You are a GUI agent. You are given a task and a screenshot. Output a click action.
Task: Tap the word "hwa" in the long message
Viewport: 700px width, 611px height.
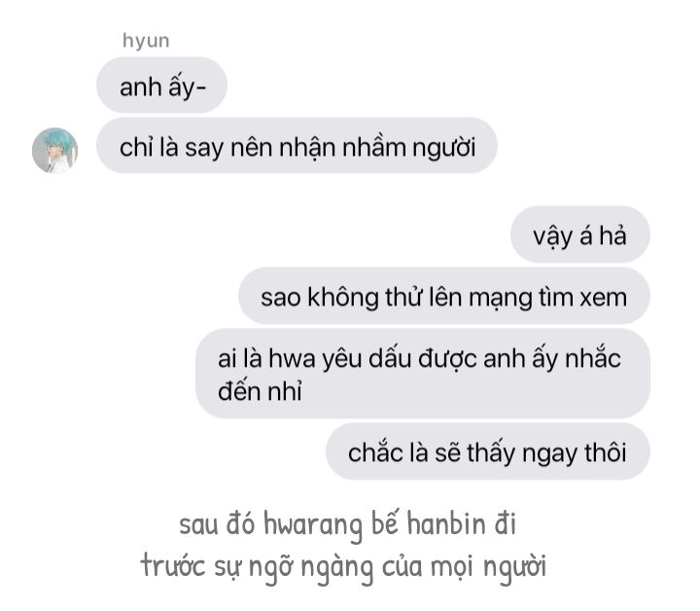click(x=292, y=359)
